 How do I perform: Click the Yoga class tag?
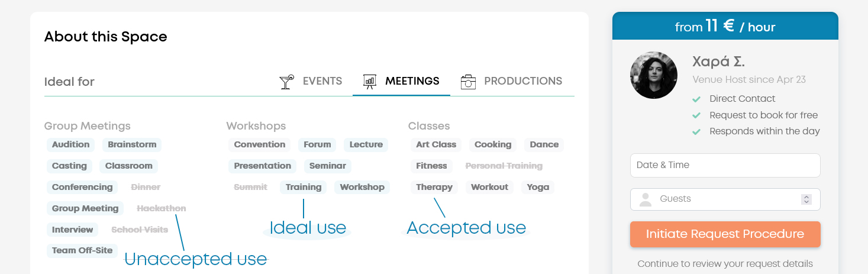[x=538, y=187]
